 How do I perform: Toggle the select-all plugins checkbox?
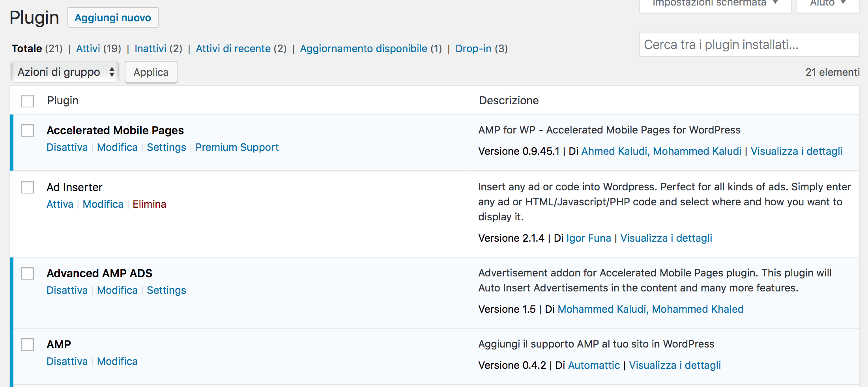27,101
